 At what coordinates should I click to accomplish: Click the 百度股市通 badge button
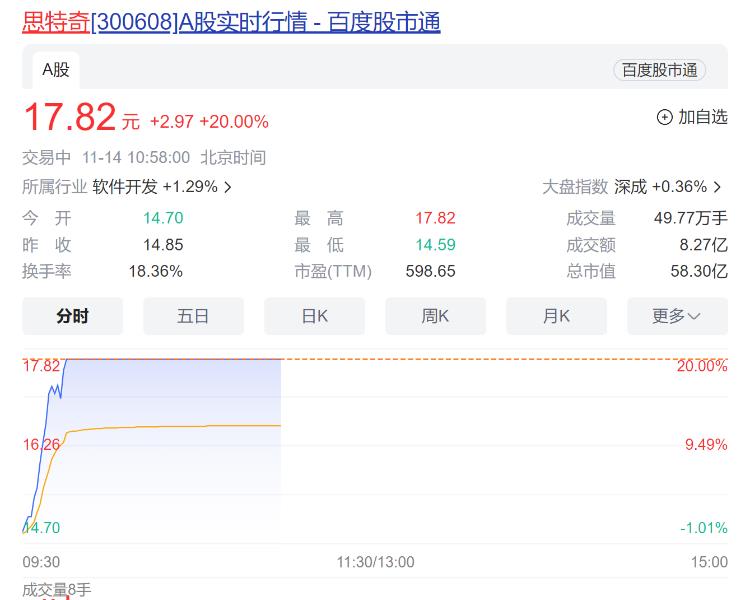point(659,70)
